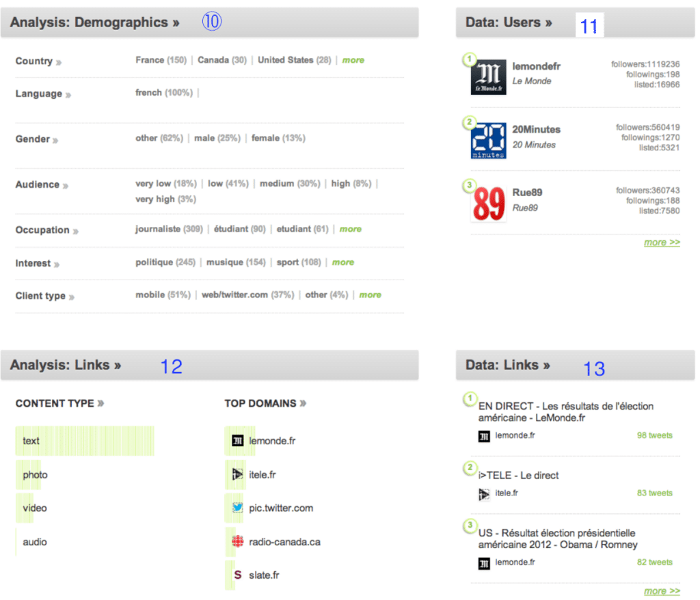
Task: Click France (150) in Country row
Action: 161,60
